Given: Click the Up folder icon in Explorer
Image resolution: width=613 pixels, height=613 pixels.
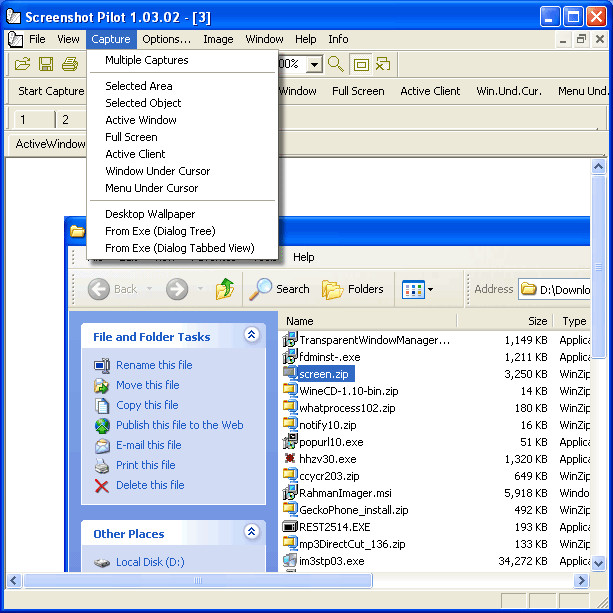Looking at the screenshot, I should click(x=225, y=289).
